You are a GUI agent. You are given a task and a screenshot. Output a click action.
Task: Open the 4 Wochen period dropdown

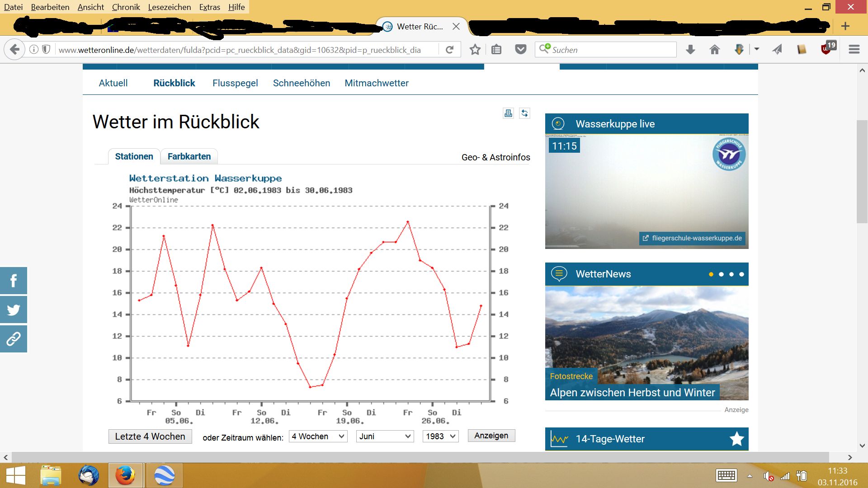(318, 436)
